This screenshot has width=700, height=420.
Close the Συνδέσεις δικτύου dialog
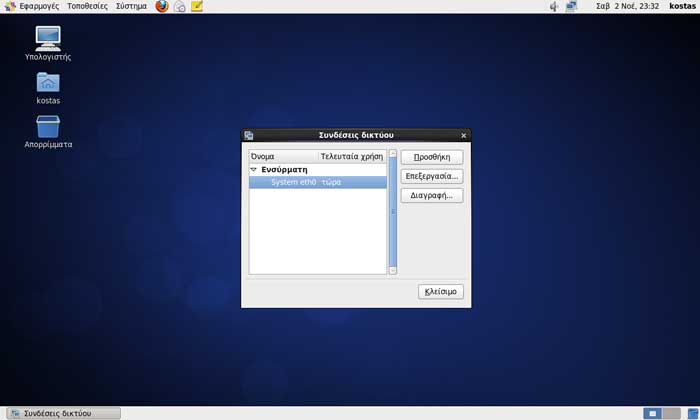click(463, 135)
